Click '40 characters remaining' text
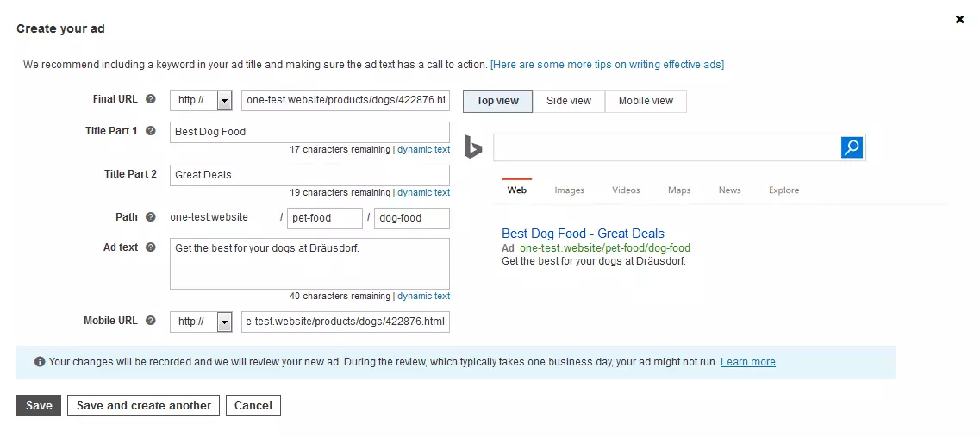 tap(340, 296)
